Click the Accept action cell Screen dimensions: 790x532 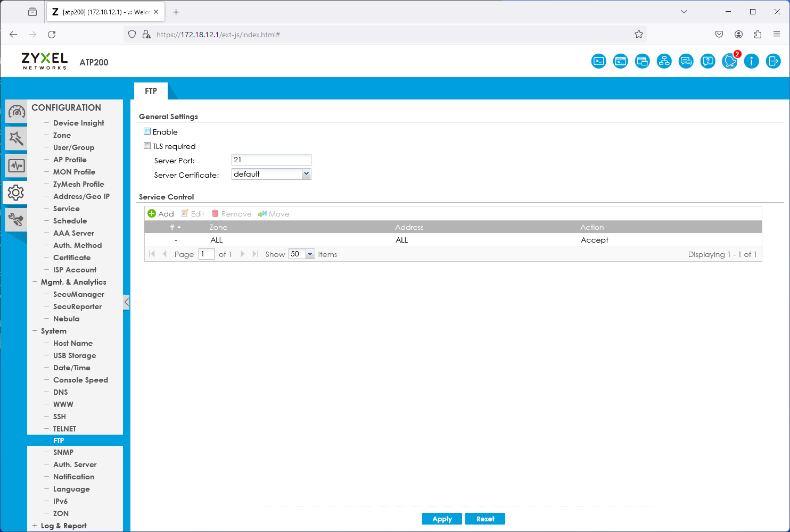[595, 240]
